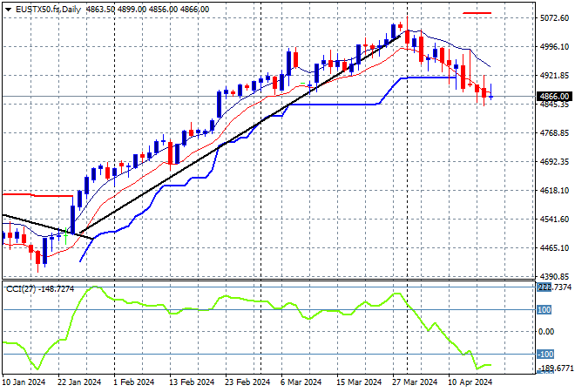Select the red horizontal line at far left
Image resolution: width=575 pixels, height=392 pixels.
tap(35, 195)
